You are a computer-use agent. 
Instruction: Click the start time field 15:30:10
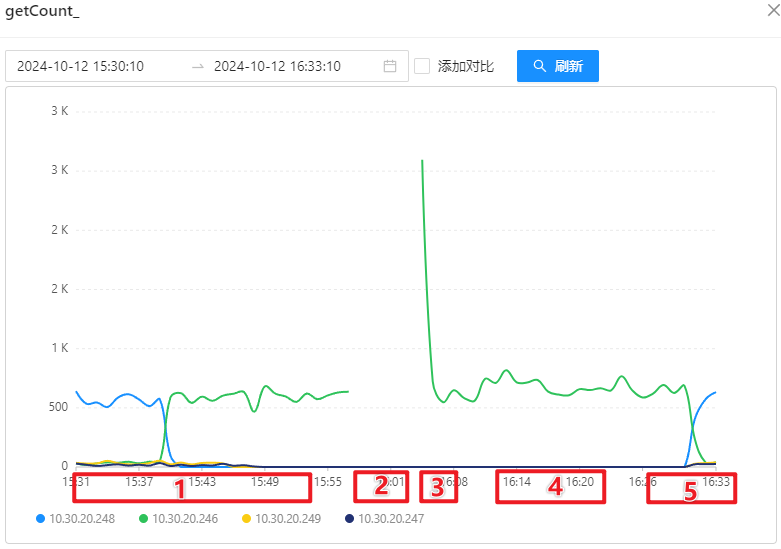pyautogui.click(x=81, y=66)
